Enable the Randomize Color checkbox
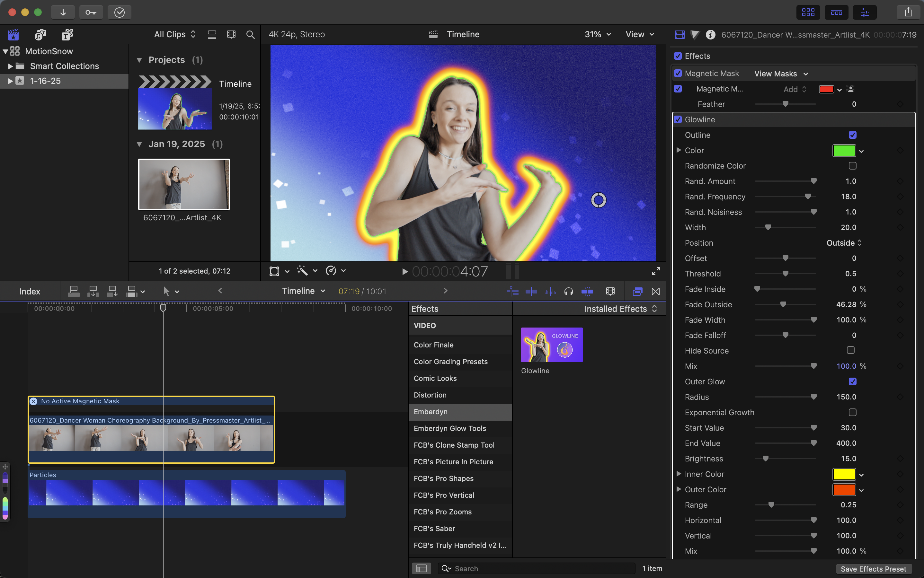This screenshot has height=578, width=924. [x=852, y=165]
